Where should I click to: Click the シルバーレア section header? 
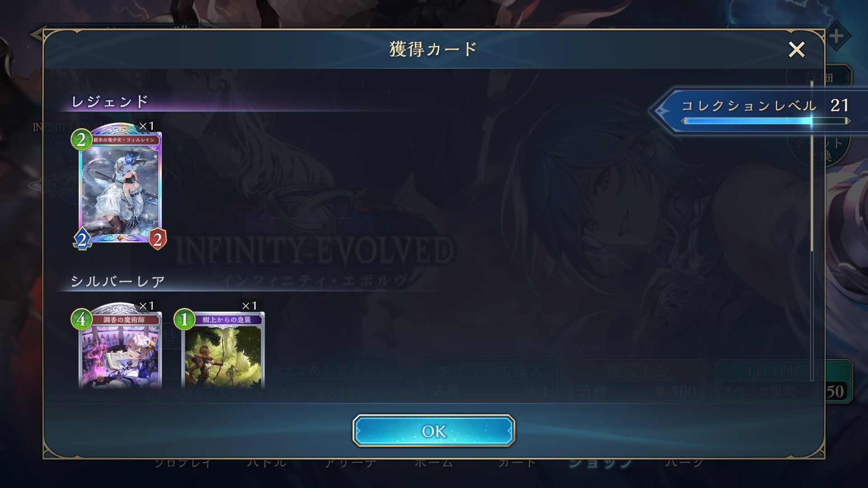point(118,282)
